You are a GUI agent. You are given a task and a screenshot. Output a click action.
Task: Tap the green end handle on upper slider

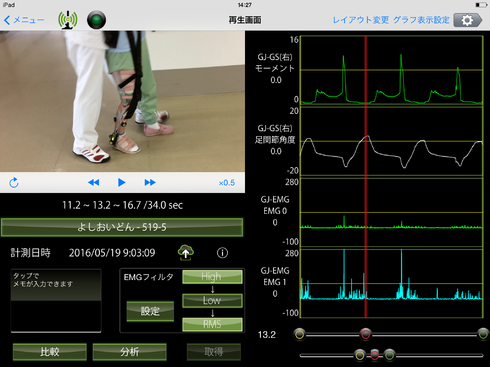(x=483, y=334)
